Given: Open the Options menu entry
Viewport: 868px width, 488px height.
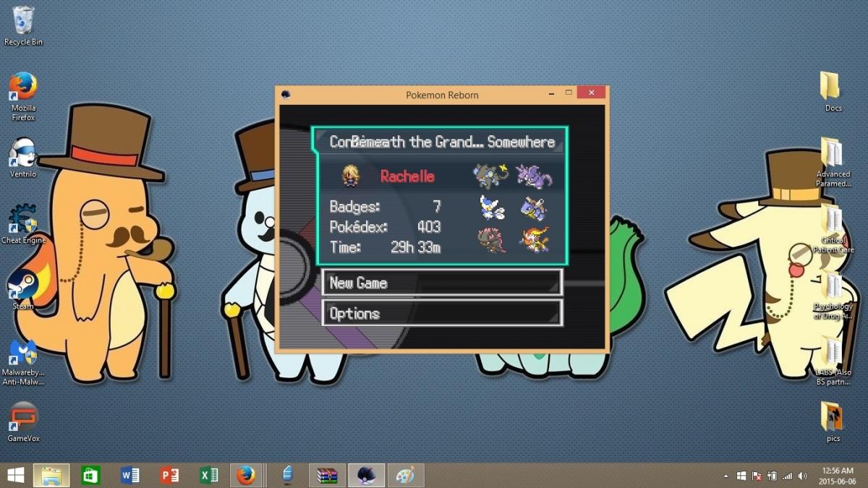Looking at the screenshot, I should 441,313.
